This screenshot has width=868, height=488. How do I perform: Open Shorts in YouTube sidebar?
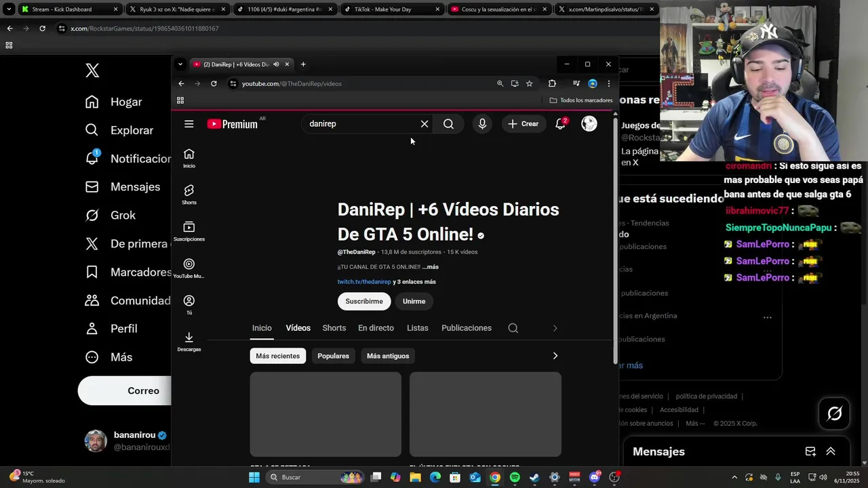coord(189,195)
